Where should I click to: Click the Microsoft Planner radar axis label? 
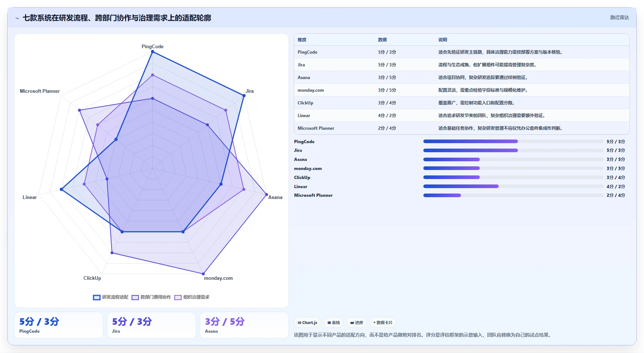tap(40, 91)
